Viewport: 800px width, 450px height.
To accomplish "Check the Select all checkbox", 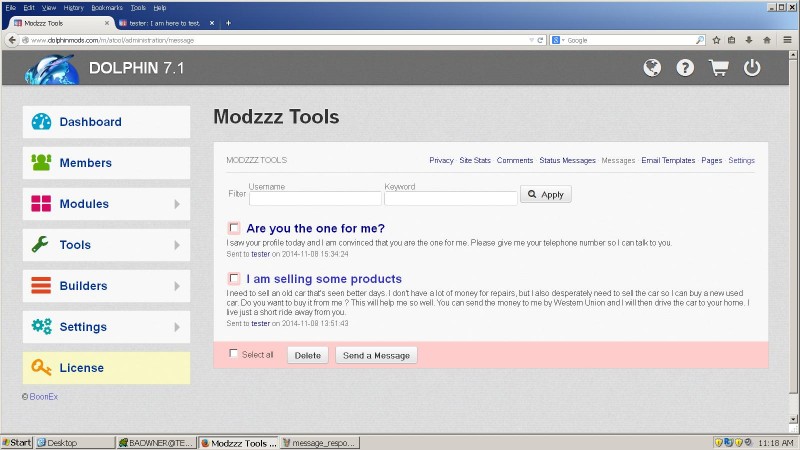I will tap(233, 354).
